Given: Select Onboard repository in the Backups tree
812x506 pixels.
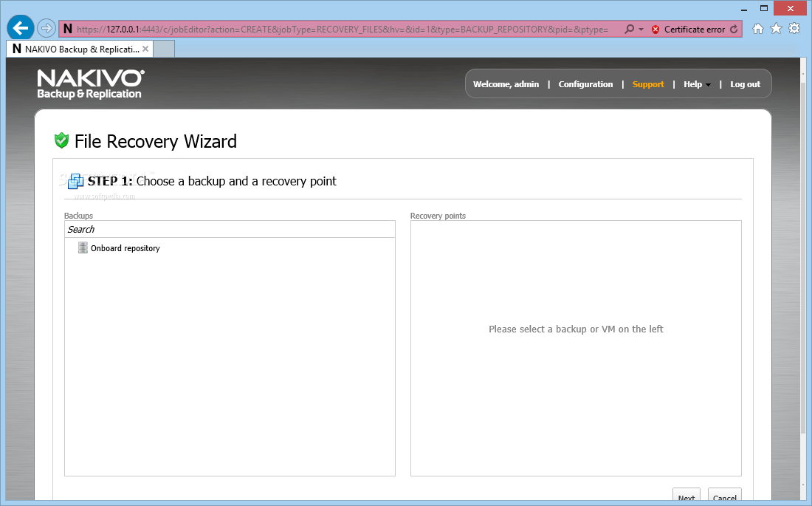Looking at the screenshot, I should click(125, 248).
